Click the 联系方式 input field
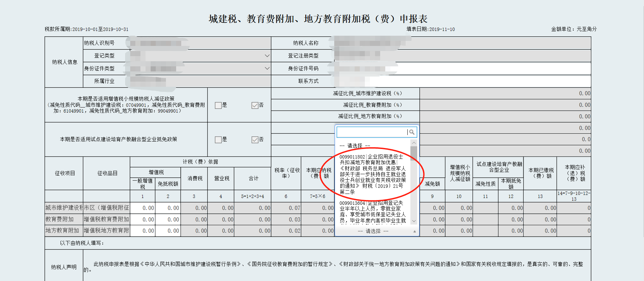Image resolution: width=644 pixels, height=281 pixels. 462,81
